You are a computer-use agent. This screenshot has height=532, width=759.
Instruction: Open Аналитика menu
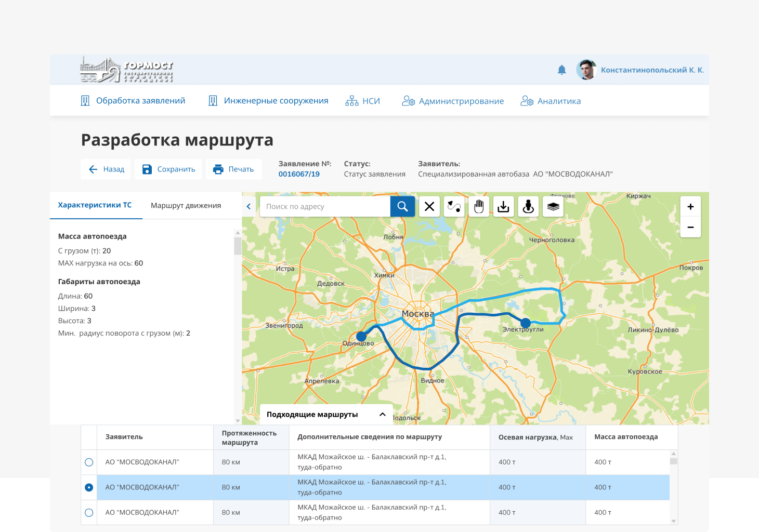[x=551, y=101]
